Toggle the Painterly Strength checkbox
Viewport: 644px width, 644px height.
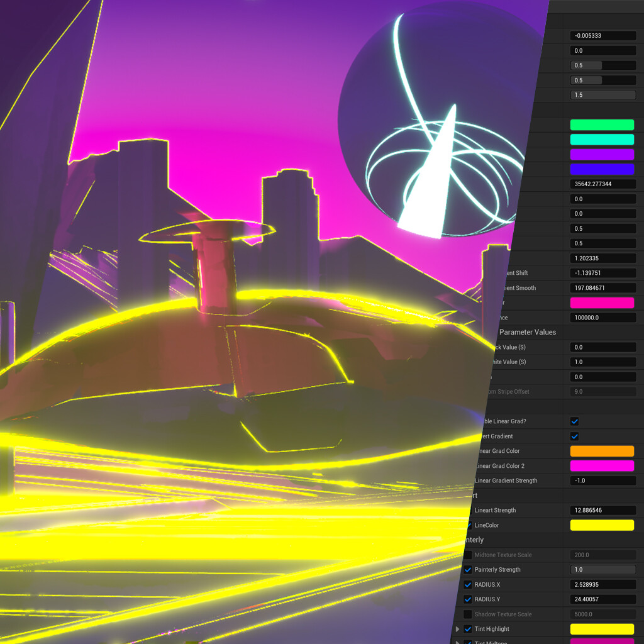(467, 569)
